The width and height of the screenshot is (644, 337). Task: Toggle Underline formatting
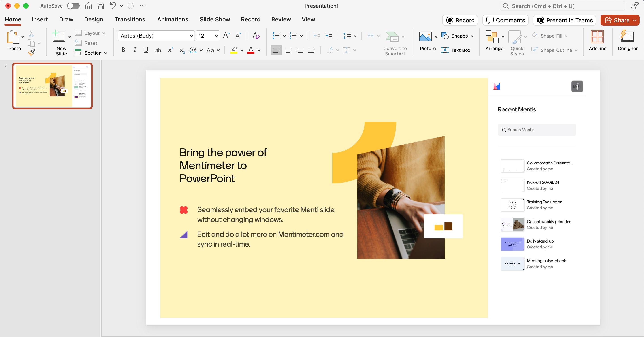(146, 50)
